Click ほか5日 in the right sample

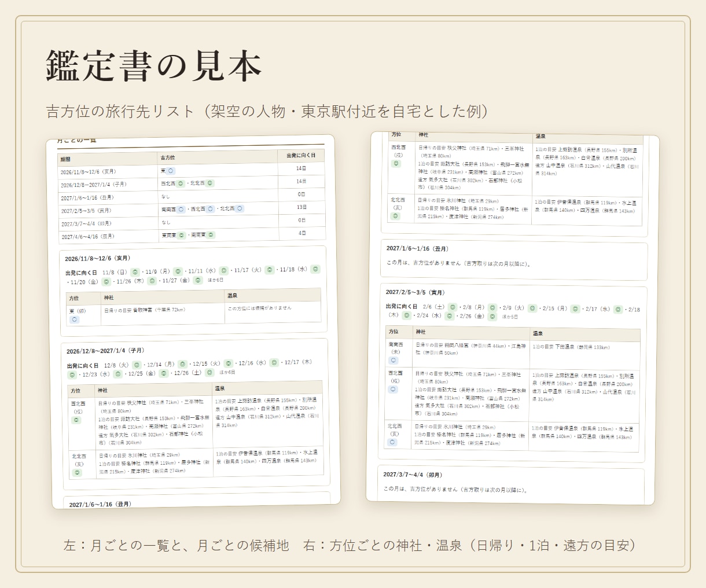[510, 317]
